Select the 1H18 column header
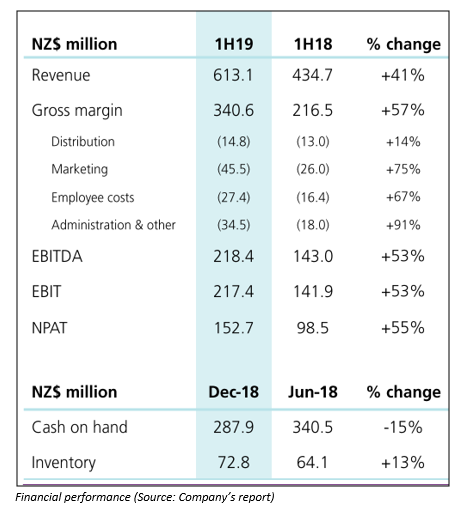 coord(313,44)
